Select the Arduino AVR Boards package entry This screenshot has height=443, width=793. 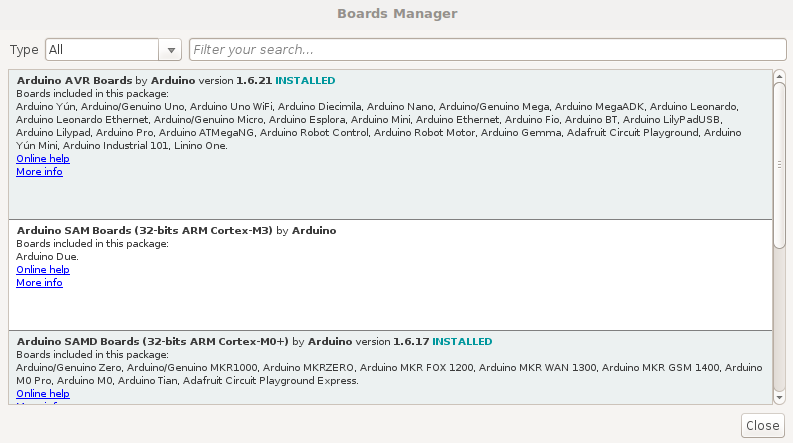(390, 145)
